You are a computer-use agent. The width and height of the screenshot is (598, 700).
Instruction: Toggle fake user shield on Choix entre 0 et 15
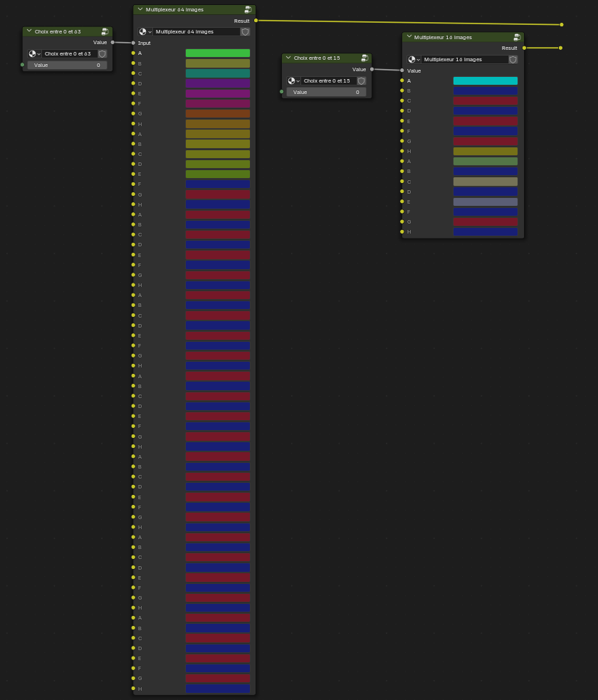tap(362, 80)
